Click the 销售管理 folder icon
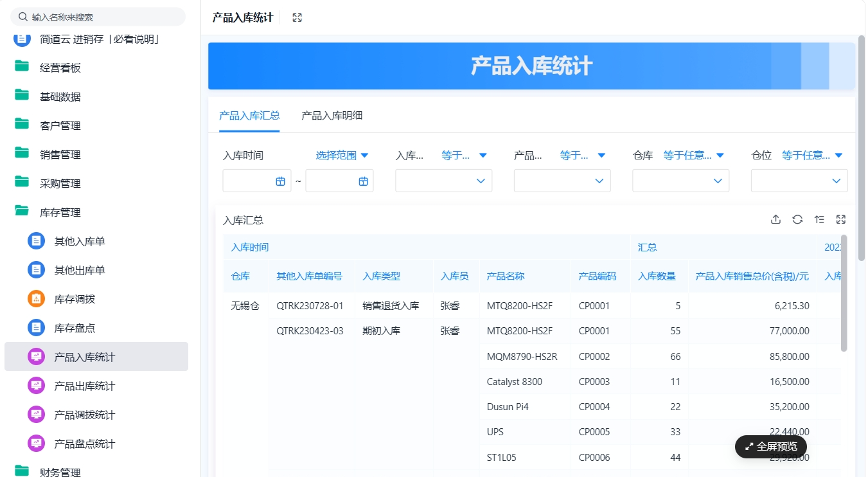This screenshot has height=477, width=868. 22,152
